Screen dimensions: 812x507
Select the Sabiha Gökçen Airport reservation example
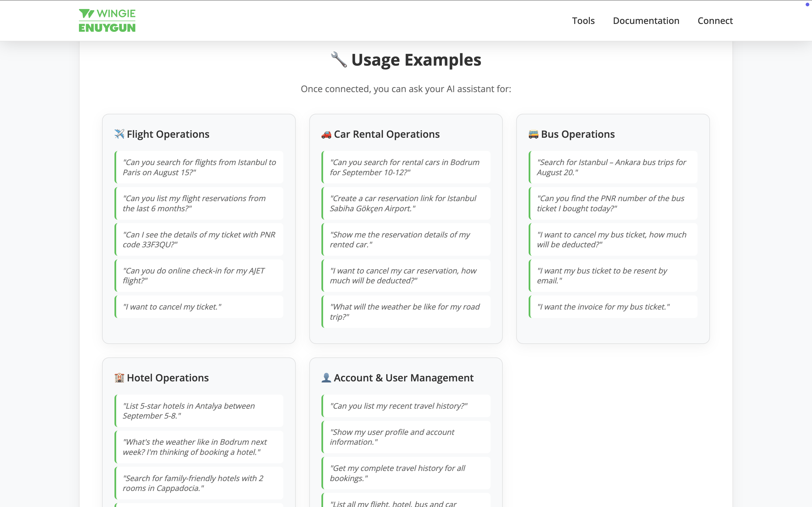coord(406,203)
